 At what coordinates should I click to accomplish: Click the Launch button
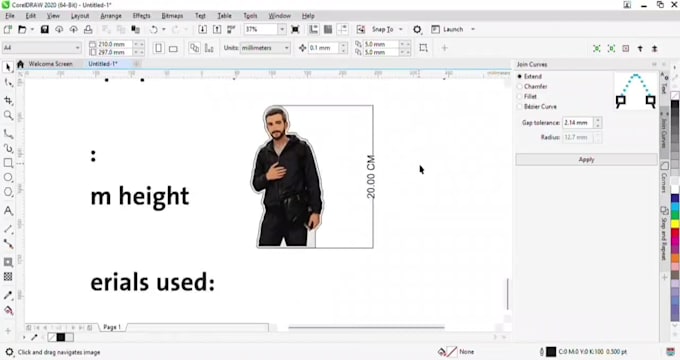pyautogui.click(x=448, y=29)
